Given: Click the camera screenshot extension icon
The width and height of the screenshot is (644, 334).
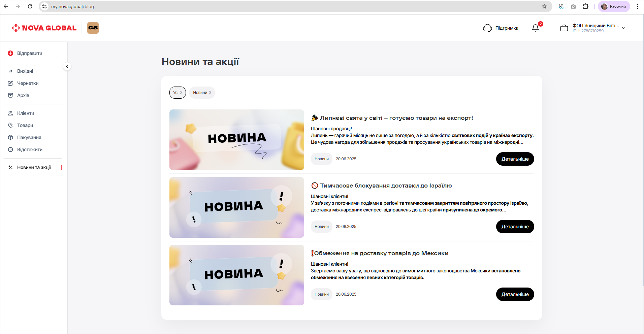Looking at the screenshot, I should [573, 6].
